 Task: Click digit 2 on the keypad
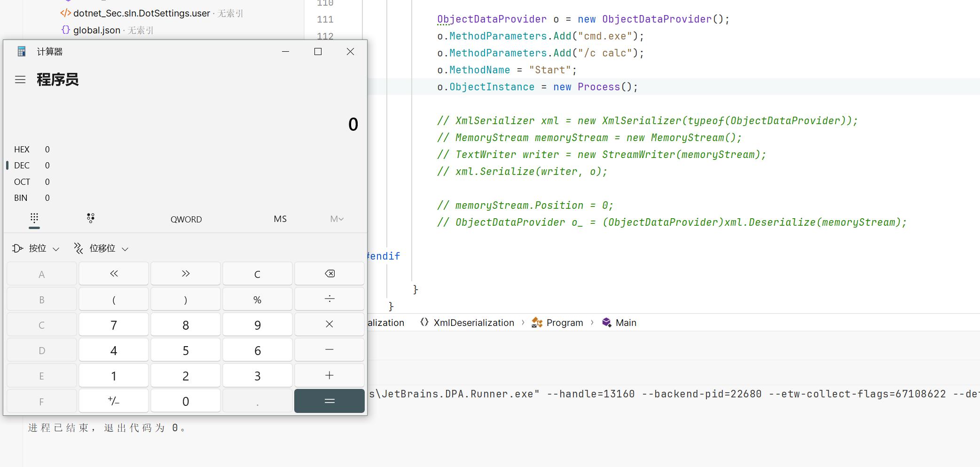tap(186, 375)
